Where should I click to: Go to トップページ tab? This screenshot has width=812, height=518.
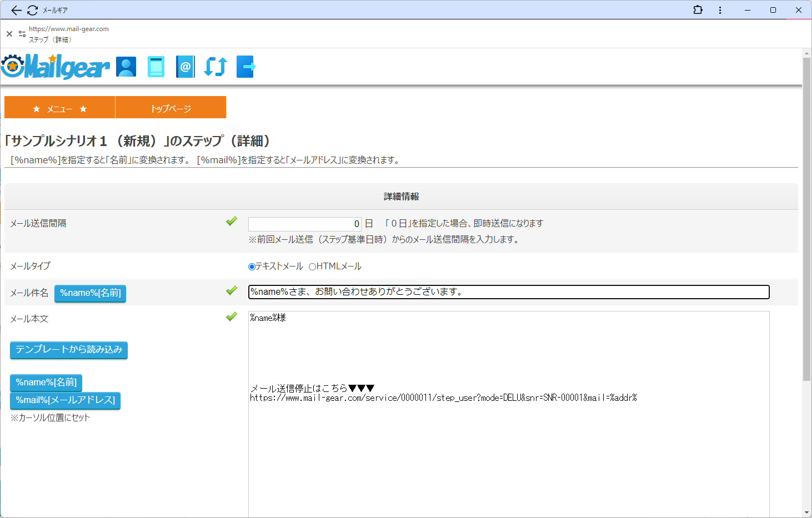pyautogui.click(x=171, y=107)
